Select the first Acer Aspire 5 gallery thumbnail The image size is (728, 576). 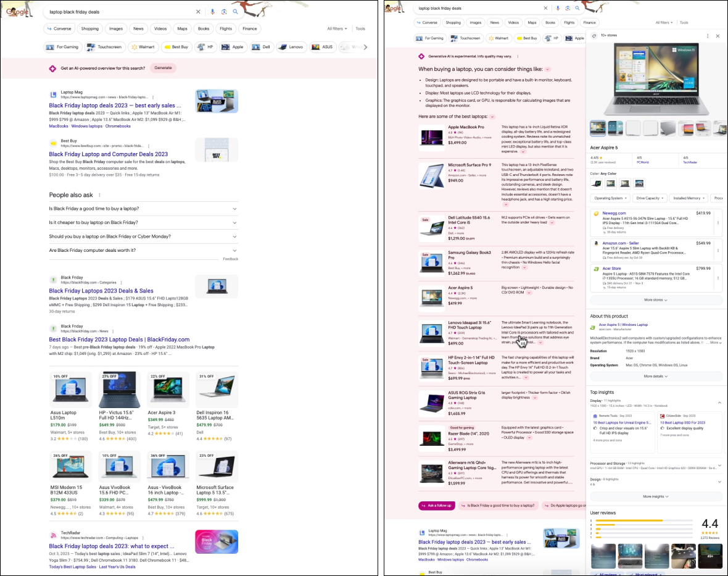598,128
